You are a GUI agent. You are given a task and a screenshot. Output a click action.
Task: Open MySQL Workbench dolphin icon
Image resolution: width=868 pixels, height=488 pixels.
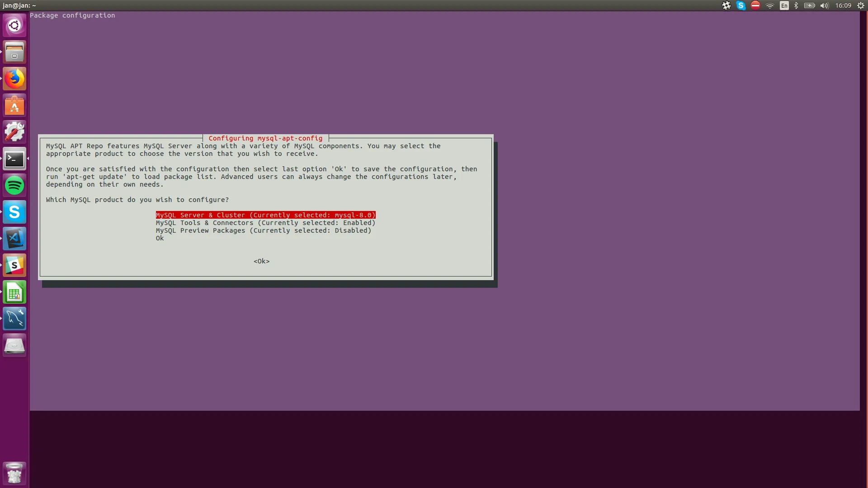(x=14, y=319)
